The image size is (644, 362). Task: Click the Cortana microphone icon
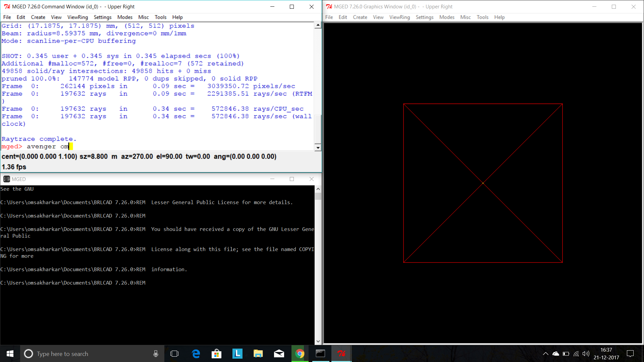pyautogui.click(x=156, y=354)
